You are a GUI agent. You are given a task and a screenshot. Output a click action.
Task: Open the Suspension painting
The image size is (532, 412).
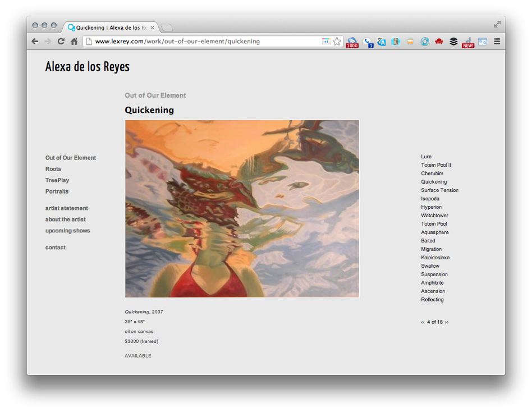pos(434,274)
